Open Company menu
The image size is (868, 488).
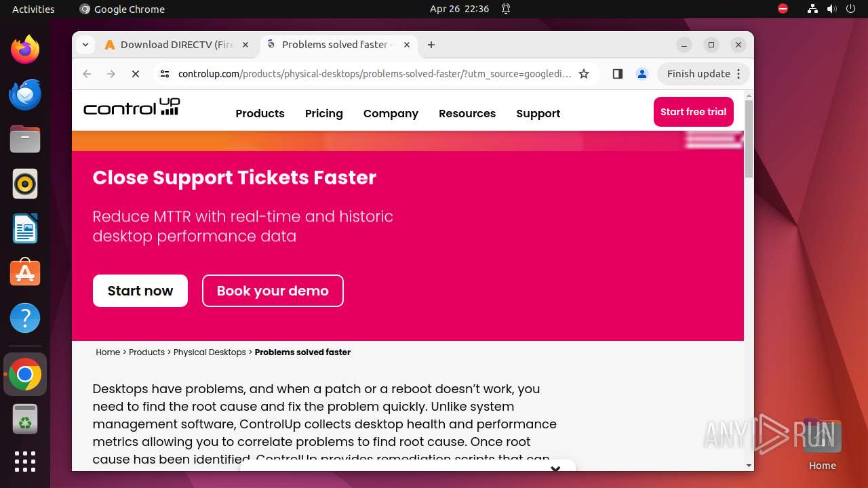click(391, 113)
